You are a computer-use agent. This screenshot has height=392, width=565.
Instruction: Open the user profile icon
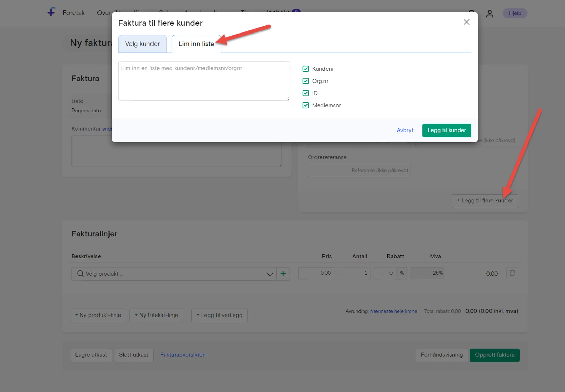[490, 14]
